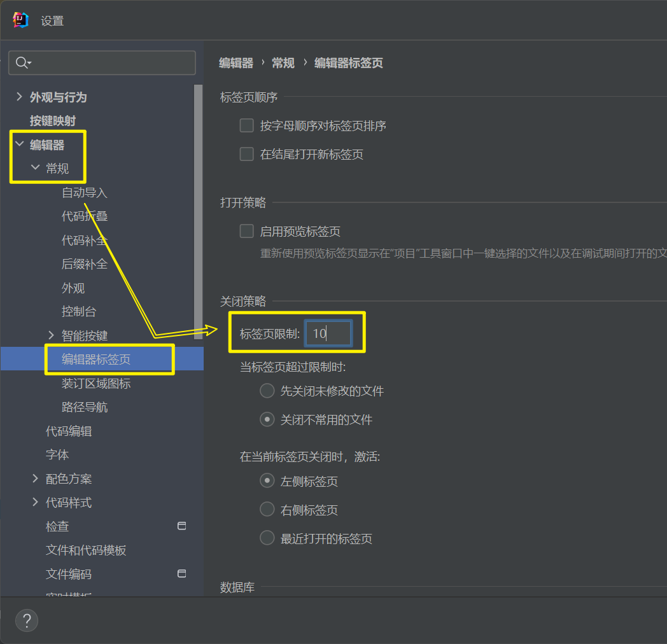Open the 按键映射 settings page
The image size is (667, 644).
click(53, 121)
